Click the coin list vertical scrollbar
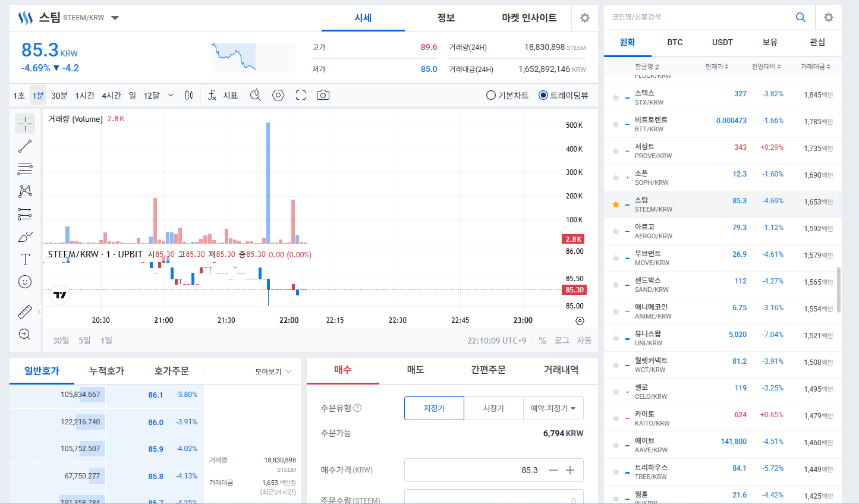The width and height of the screenshot is (859, 504). [839, 289]
